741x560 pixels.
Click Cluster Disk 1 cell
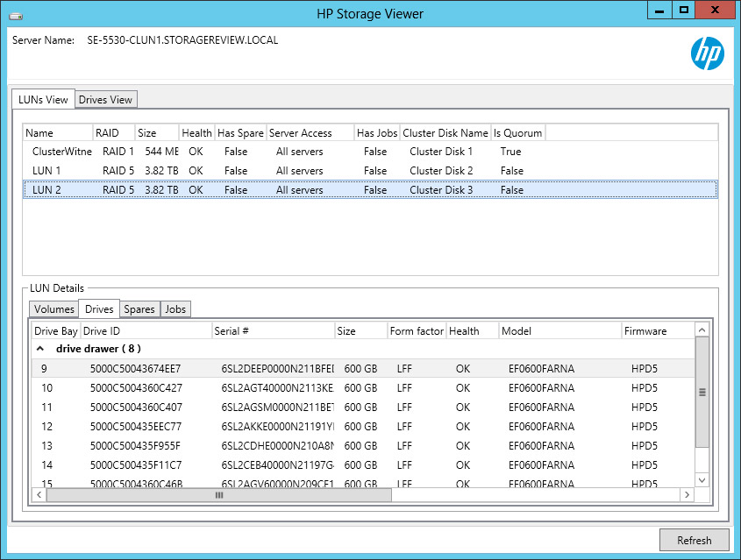click(x=441, y=152)
